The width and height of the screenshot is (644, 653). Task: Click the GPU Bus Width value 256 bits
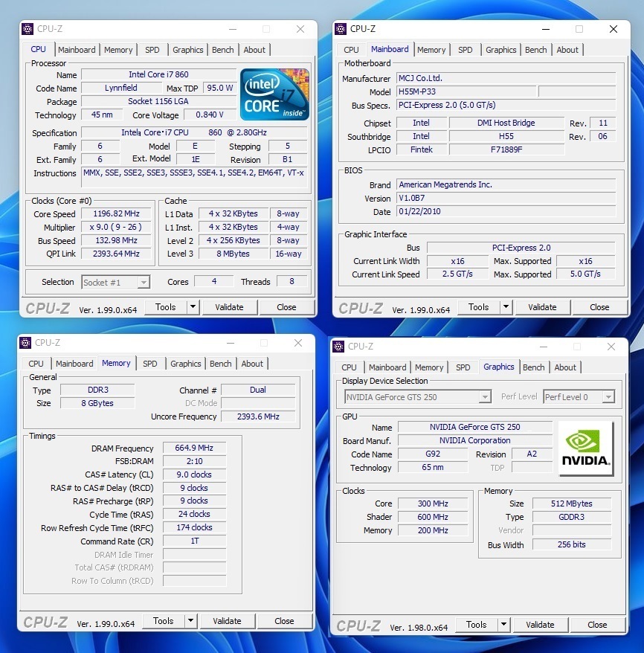(572, 544)
